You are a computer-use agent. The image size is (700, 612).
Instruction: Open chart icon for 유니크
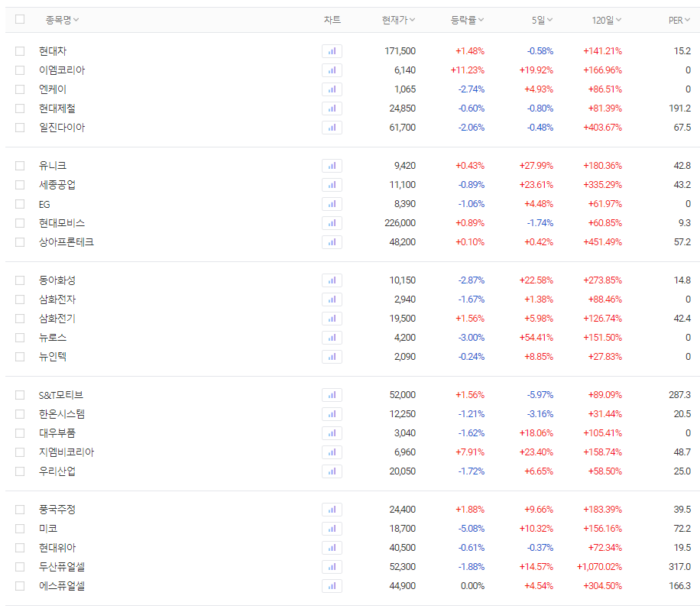point(332,166)
